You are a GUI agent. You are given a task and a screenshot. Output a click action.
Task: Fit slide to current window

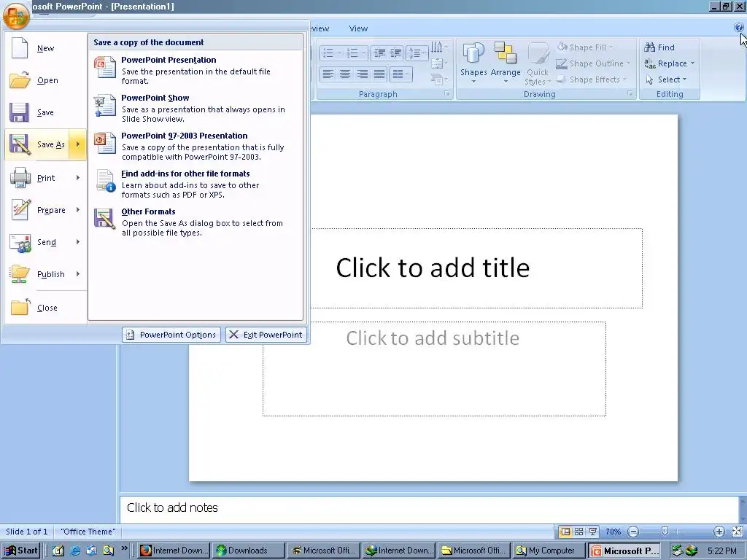pos(737,532)
